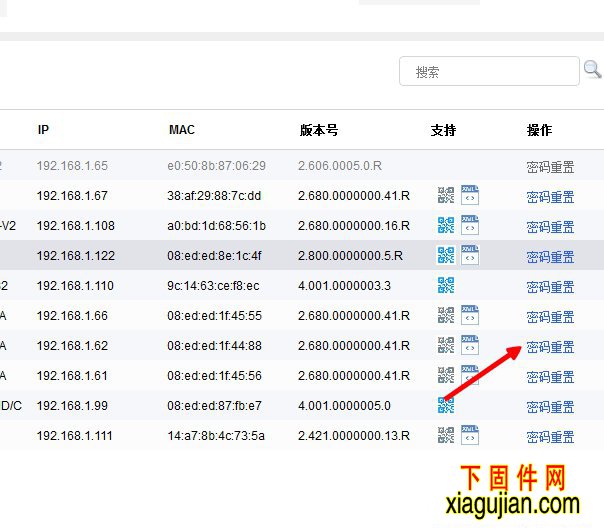
Task: Select IP cell 192.168.1.108
Action: pyautogui.click(x=76, y=226)
